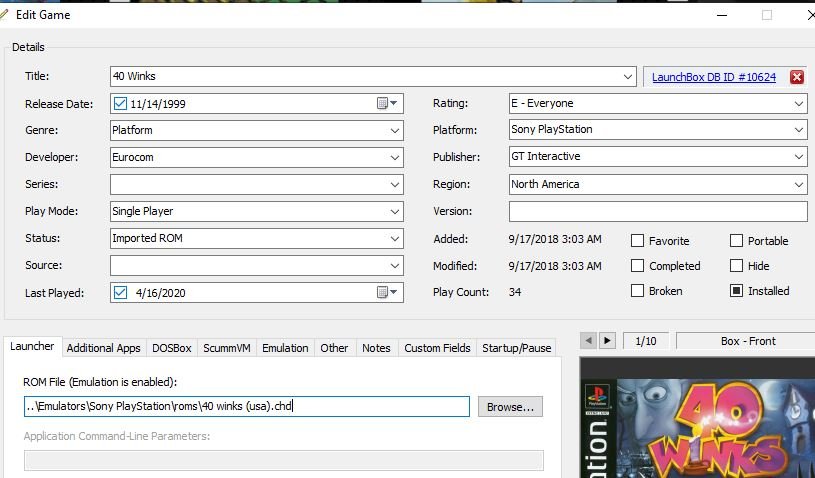Switch to the Emulation tab

pyautogui.click(x=285, y=348)
